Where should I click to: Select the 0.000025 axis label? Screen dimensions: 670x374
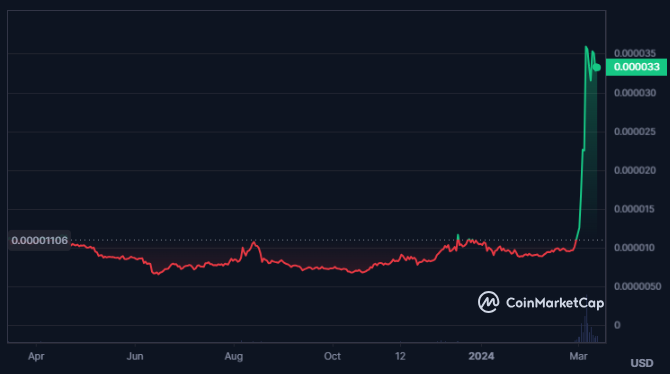point(635,132)
